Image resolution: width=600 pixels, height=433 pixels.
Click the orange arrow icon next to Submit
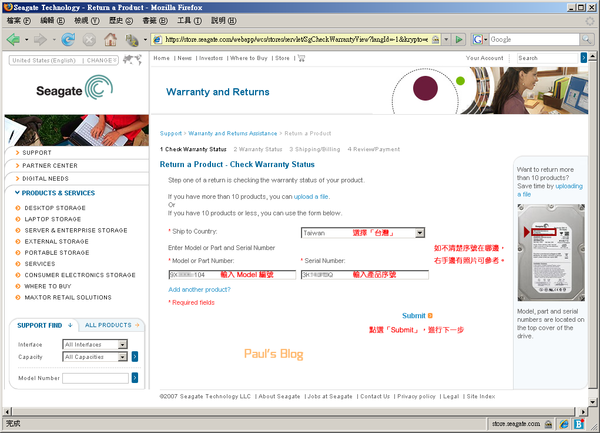pos(430,316)
